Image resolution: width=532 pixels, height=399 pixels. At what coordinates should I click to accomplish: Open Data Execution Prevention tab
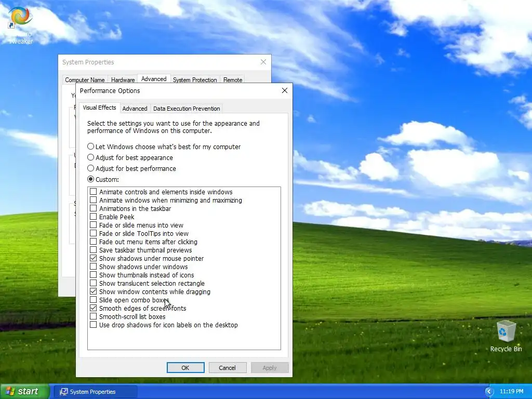187,109
